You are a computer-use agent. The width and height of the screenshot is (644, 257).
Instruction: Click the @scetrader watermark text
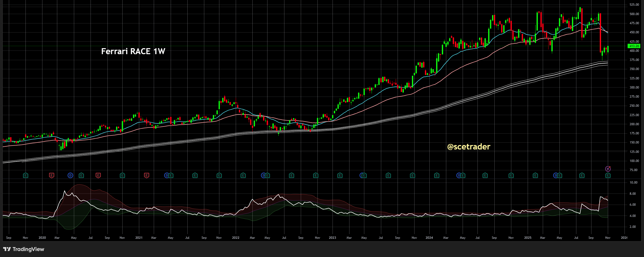468,147
